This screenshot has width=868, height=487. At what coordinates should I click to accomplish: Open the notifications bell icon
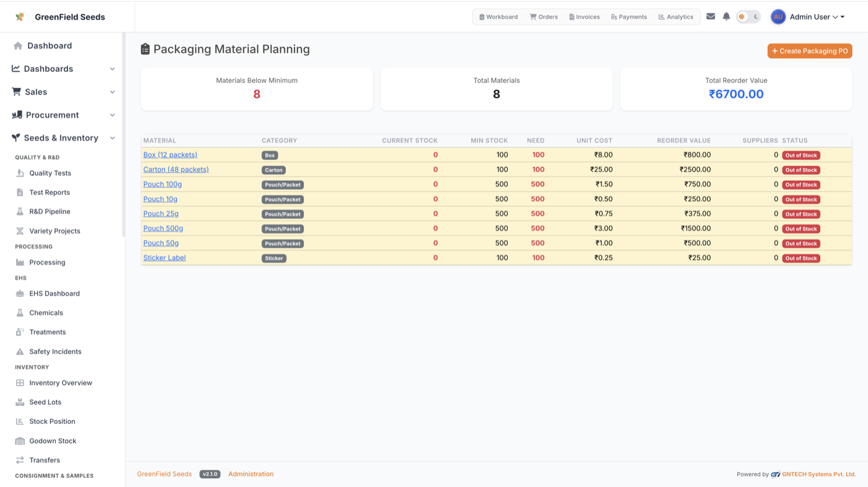point(726,17)
